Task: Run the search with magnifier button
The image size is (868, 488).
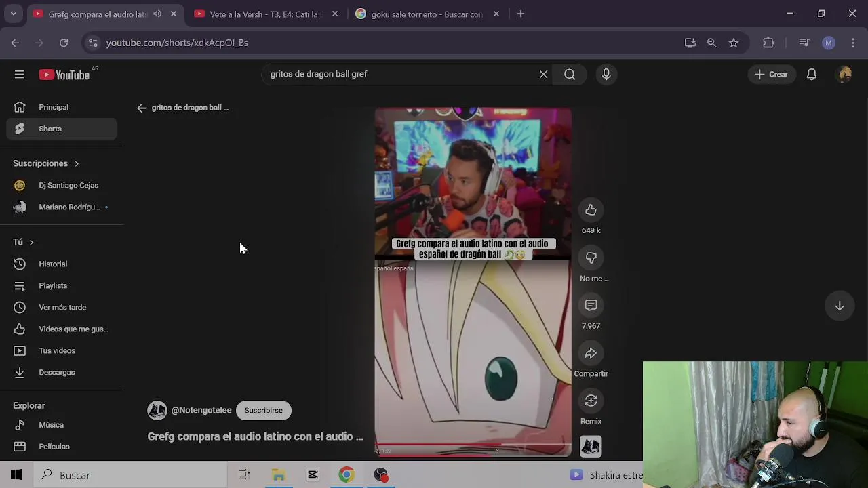Action: tap(570, 75)
